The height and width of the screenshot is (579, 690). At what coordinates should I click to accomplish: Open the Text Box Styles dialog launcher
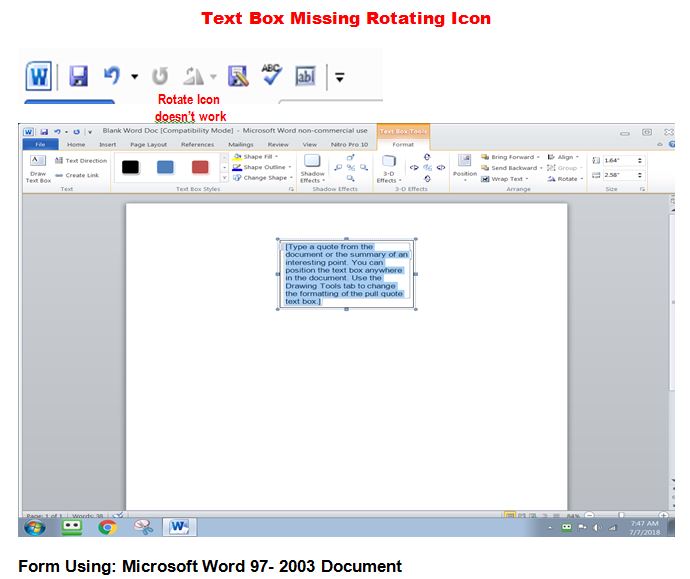[x=291, y=189]
